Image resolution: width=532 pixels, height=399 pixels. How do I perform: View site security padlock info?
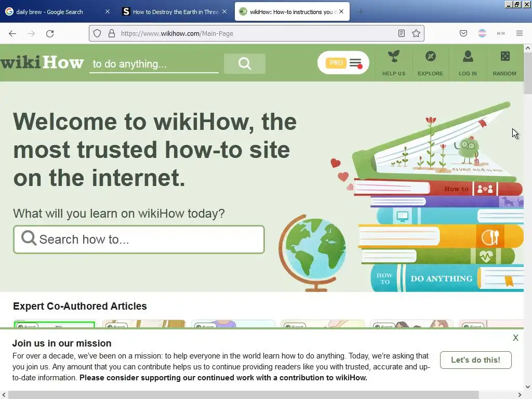tap(111, 33)
